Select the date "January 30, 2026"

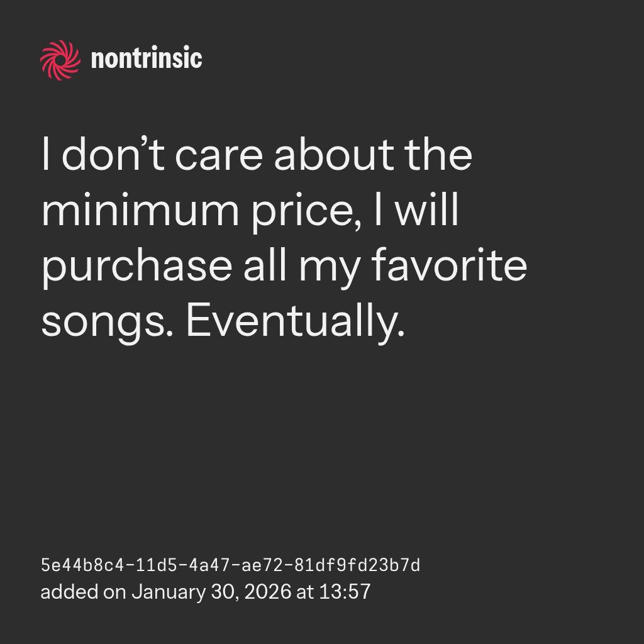click(x=211, y=592)
